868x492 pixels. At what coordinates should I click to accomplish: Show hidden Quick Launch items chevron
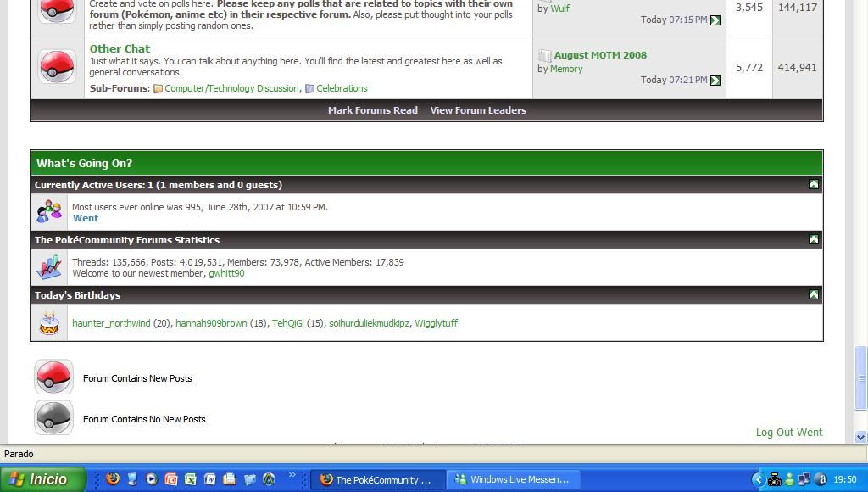pos(292,475)
